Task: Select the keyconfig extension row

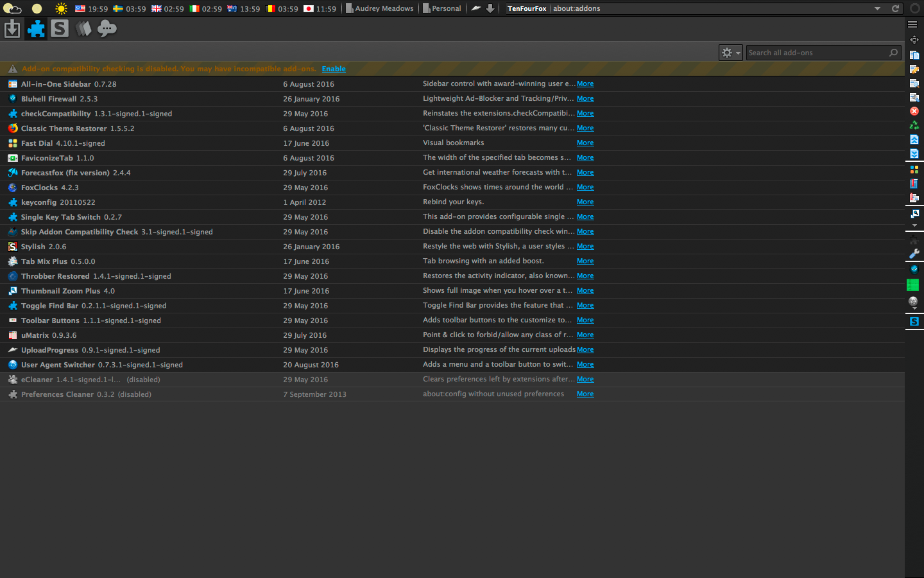Action: (x=452, y=202)
